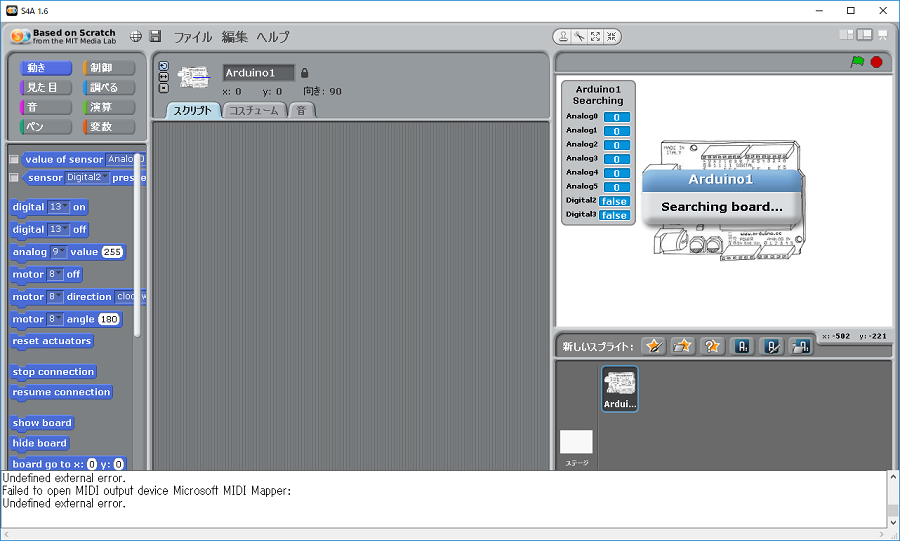Image resolution: width=900 pixels, height=541 pixels.
Task: Set rotation style to left-right flip
Action: (164, 77)
